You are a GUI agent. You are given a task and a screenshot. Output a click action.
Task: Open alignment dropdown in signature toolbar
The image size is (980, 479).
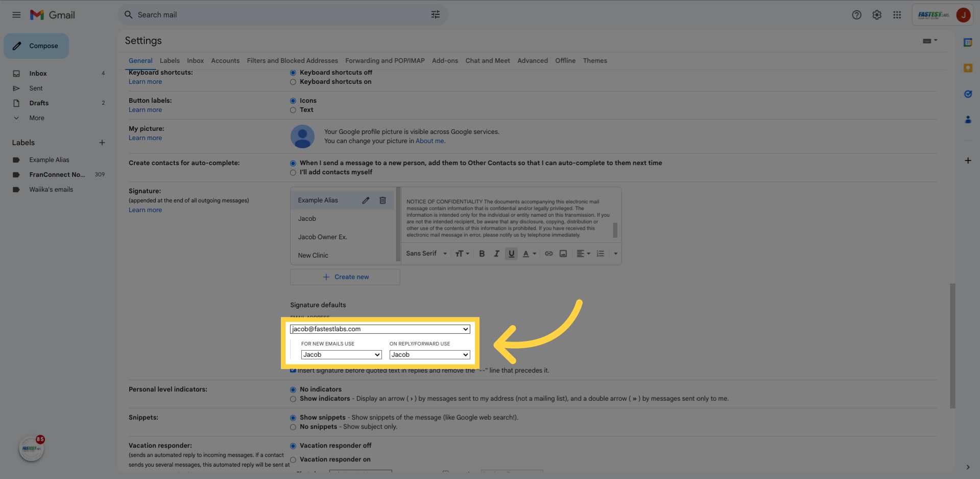[583, 254]
